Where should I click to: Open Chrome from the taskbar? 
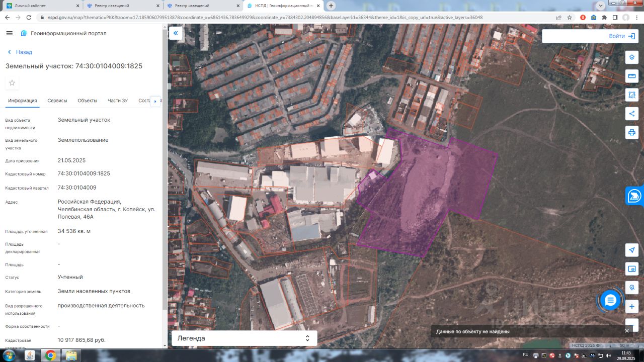[x=50, y=355]
